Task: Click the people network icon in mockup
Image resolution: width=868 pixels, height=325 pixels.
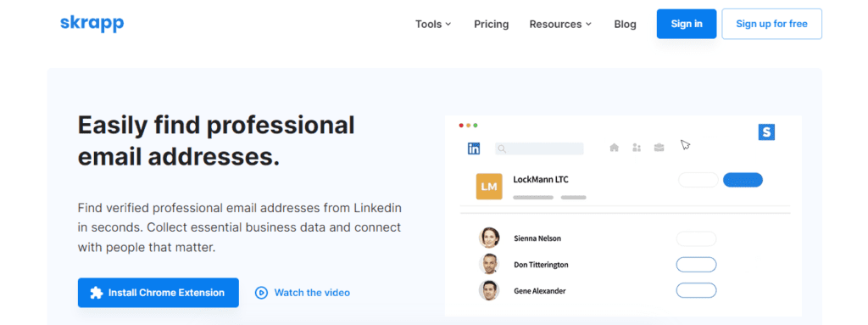Action: pyautogui.click(x=637, y=148)
